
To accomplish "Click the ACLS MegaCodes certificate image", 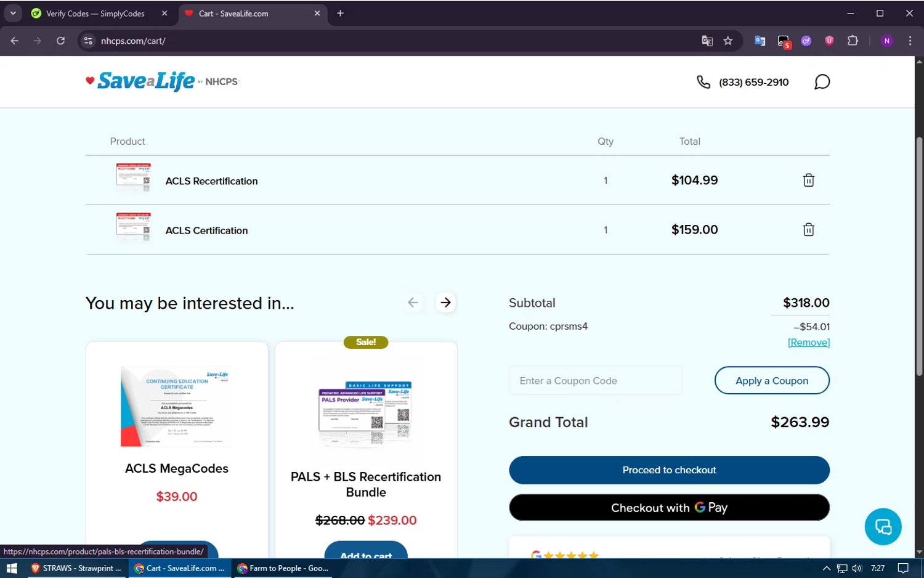I will [x=176, y=407].
